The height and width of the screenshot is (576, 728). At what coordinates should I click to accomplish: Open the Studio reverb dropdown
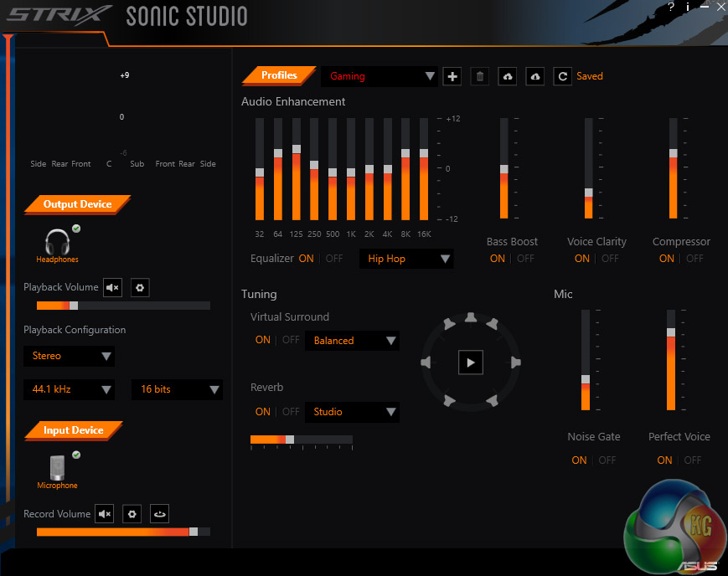[352, 412]
